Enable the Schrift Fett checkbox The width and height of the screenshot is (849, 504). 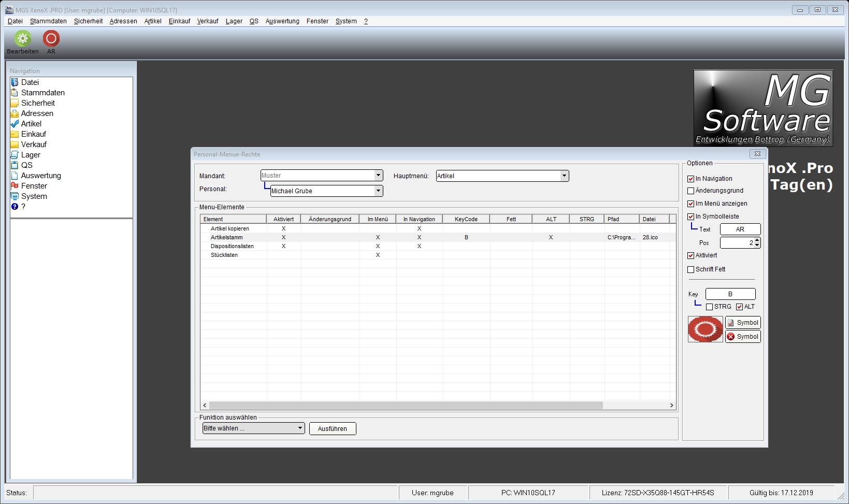coord(690,269)
